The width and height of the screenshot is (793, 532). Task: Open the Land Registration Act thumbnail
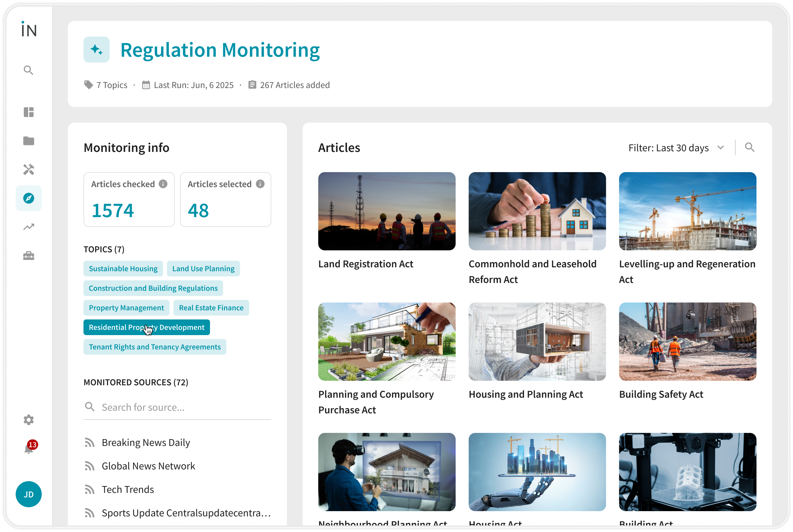386,211
